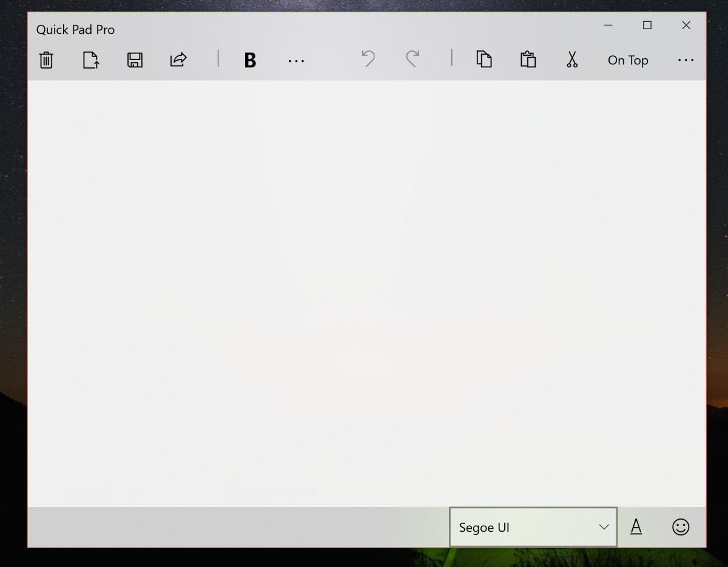Open the emoji picker smiley icon
This screenshot has width=728, height=567.
coord(681,527)
